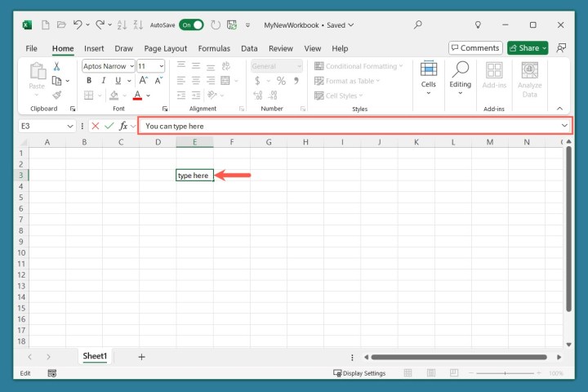Screen dimensions: 588x392
Task: Switch to the Formulas tab
Action: tap(214, 48)
